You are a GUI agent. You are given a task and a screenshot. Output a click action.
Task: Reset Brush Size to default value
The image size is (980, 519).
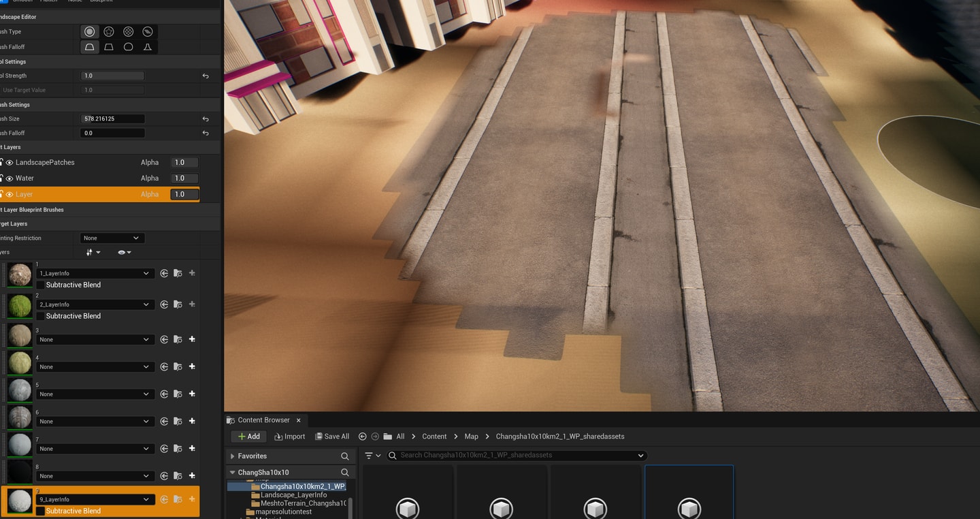coord(206,119)
